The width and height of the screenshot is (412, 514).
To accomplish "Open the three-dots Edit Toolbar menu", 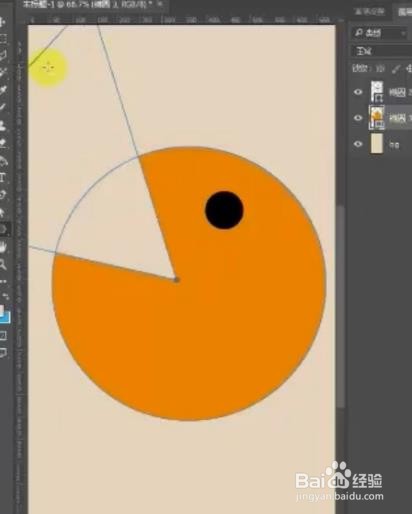I will point(3,282).
